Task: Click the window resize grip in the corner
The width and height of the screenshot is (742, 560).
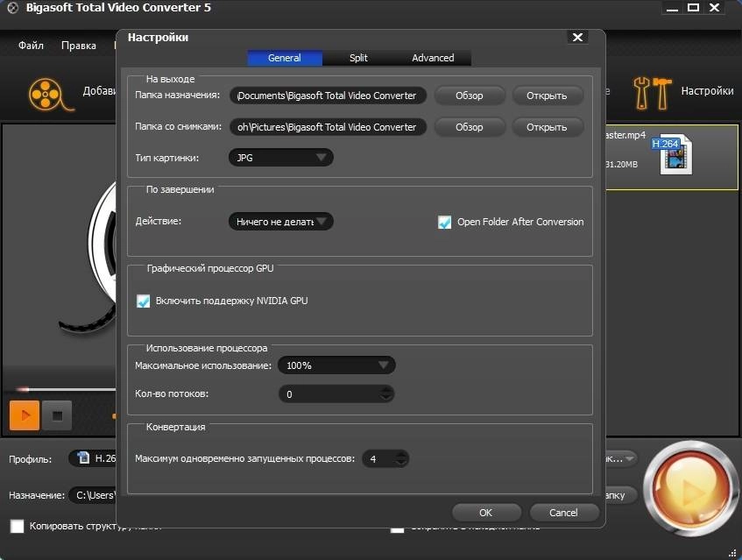Action: point(733,552)
